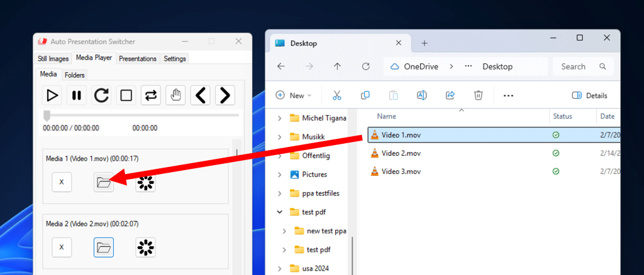
Task: Collapse the test pdf parent folder
Action: [x=280, y=212]
